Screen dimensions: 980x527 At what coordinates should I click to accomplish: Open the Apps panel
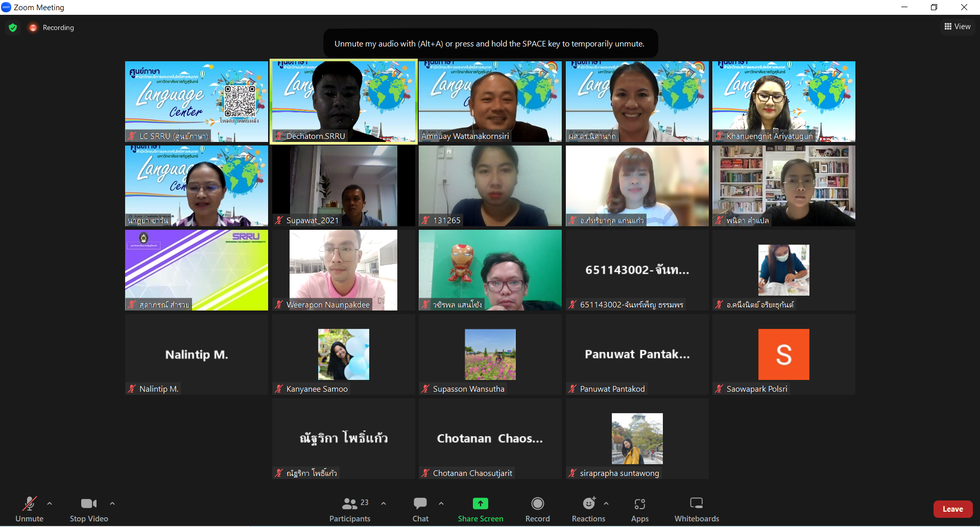tap(639, 509)
